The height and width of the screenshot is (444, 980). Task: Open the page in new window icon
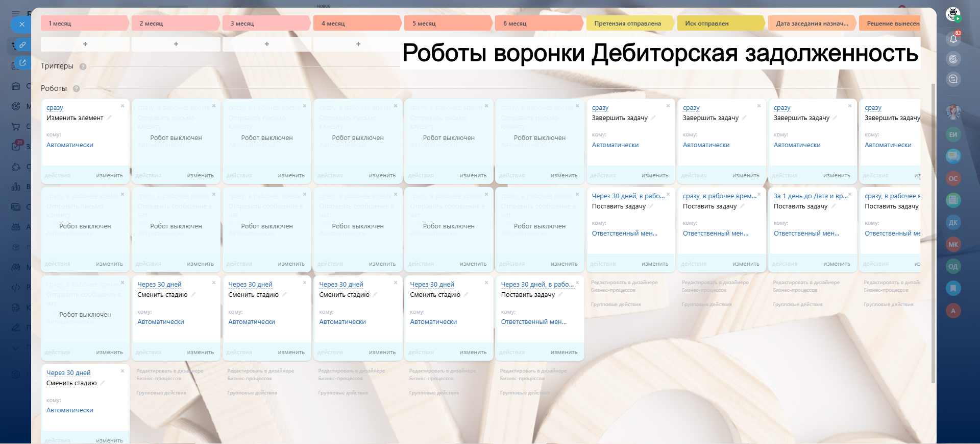[x=22, y=62]
